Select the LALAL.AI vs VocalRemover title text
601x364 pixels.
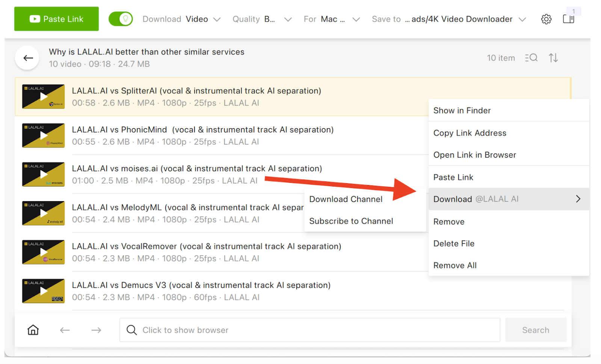pyautogui.click(x=207, y=246)
